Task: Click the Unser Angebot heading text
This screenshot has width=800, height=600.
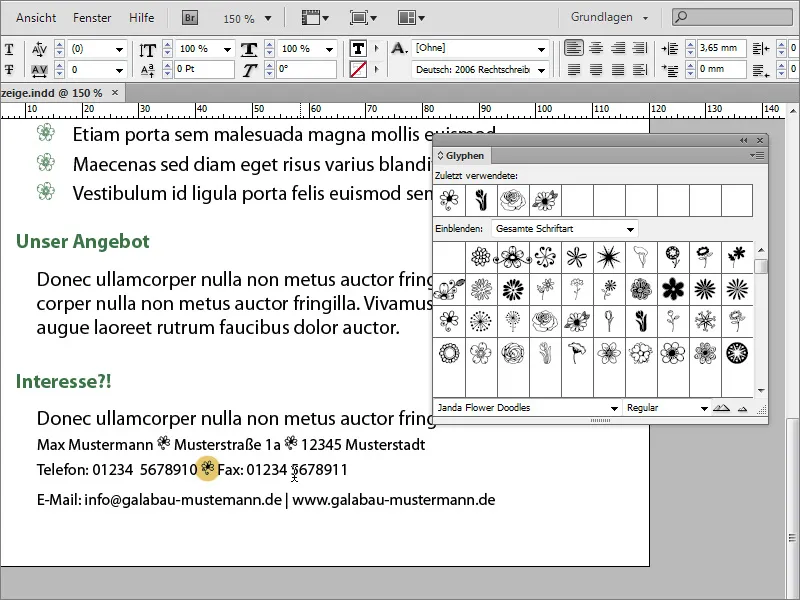Action: [83, 241]
